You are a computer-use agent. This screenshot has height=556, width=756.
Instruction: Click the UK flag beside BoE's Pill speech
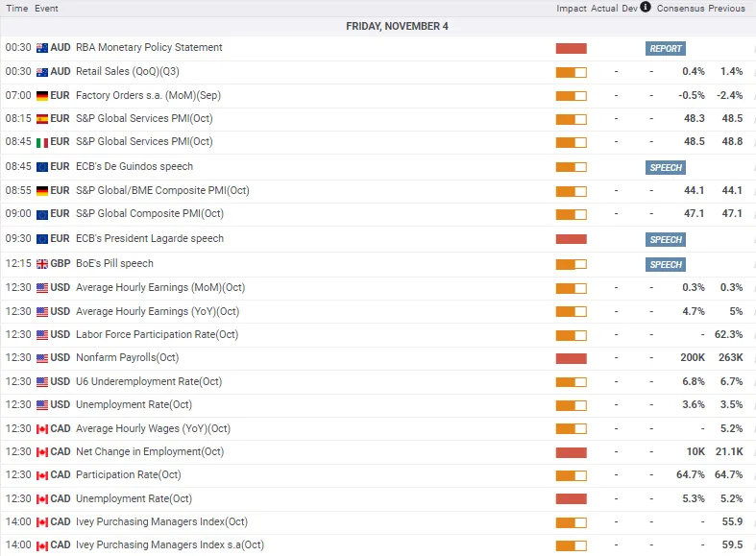point(42,264)
